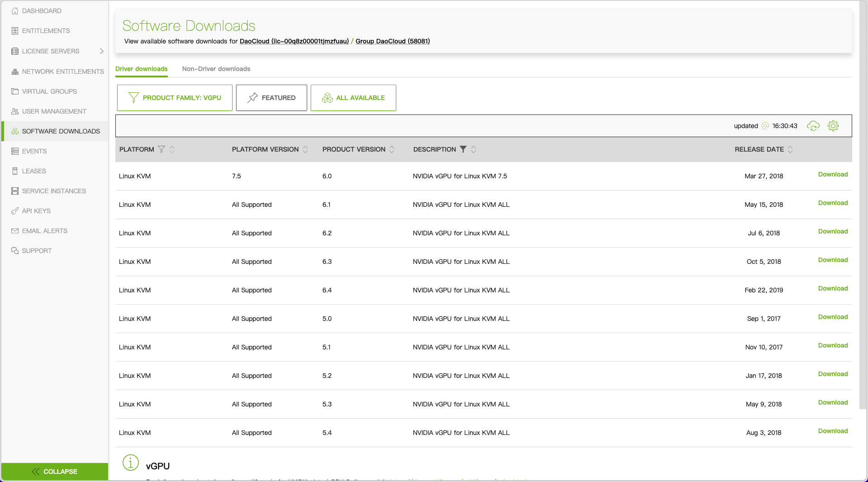The image size is (868, 482).
Task: Toggle the Featured downloads filter
Action: click(x=271, y=98)
